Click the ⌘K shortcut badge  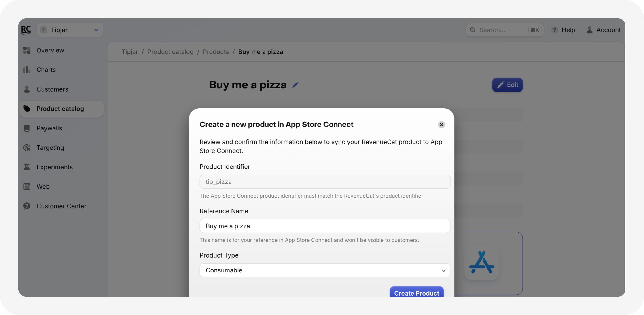click(x=534, y=30)
